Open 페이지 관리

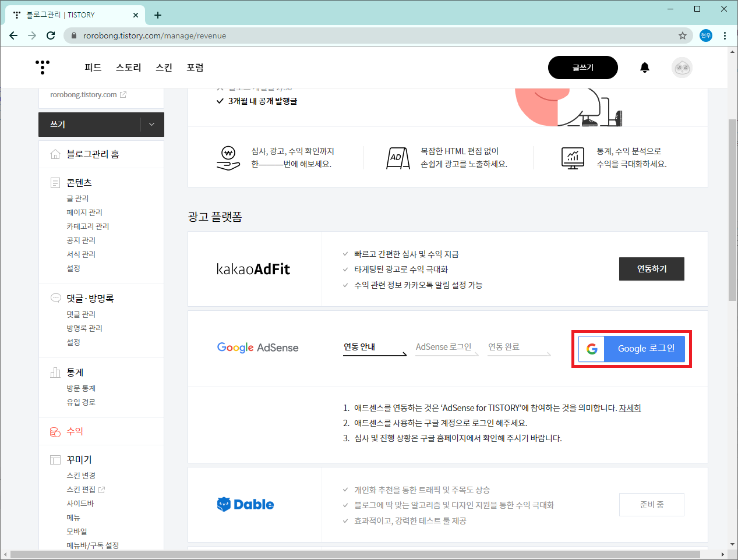tap(84, 212)
